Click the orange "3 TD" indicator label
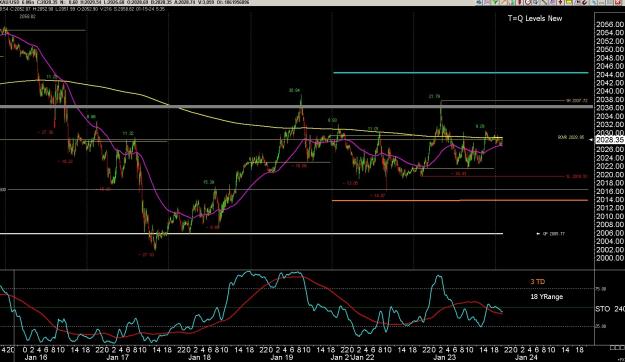The image size is (625, 362). click(x=538, y=282)
